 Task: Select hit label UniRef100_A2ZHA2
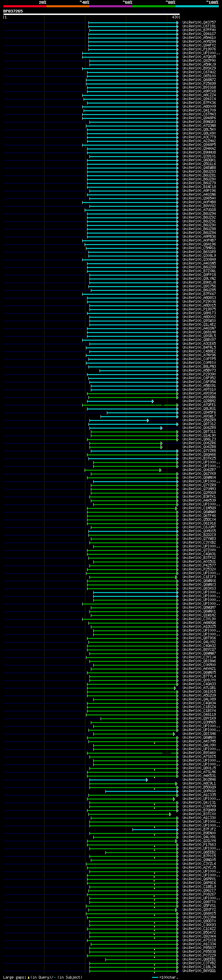coord(199,141)
